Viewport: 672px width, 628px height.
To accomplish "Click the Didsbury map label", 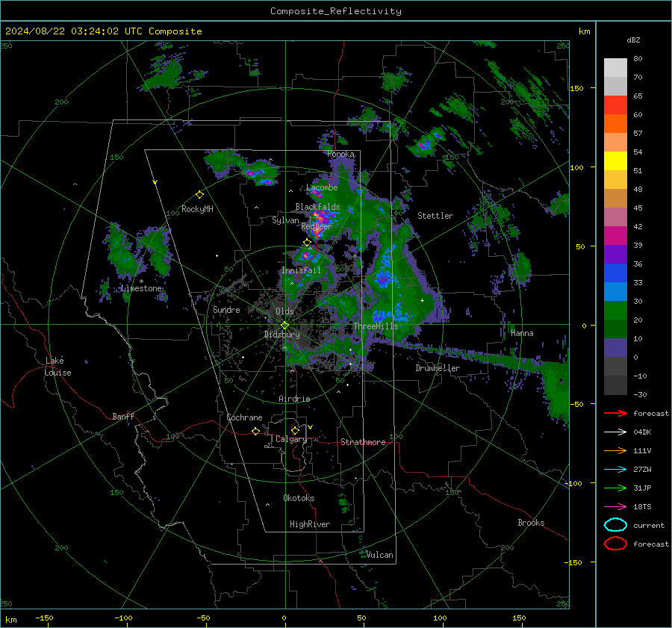I will [x=282, y=335].
